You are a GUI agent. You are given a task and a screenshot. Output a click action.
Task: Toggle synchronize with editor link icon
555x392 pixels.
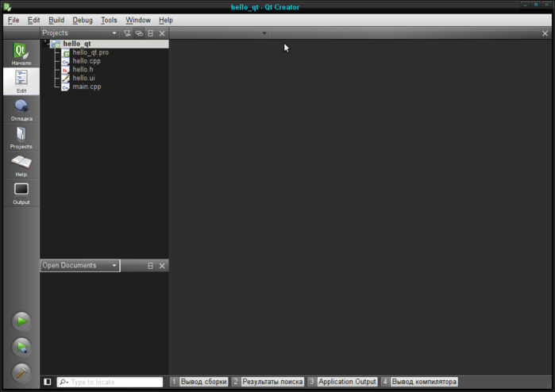139,33
